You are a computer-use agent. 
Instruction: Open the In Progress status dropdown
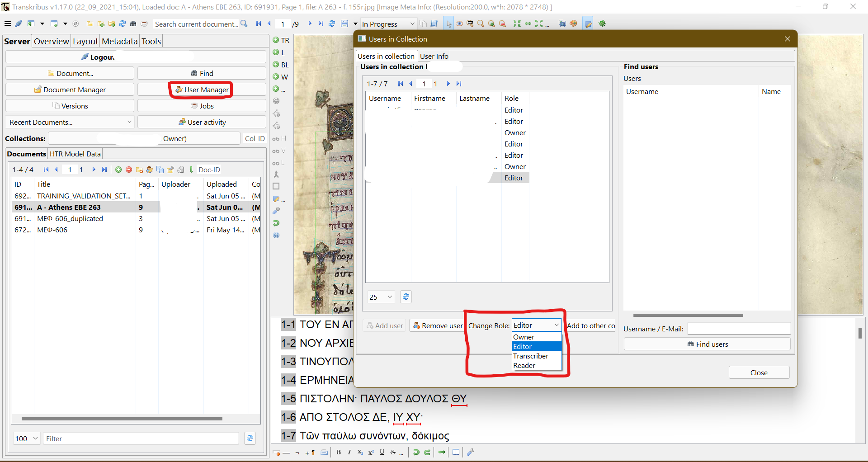388,24
